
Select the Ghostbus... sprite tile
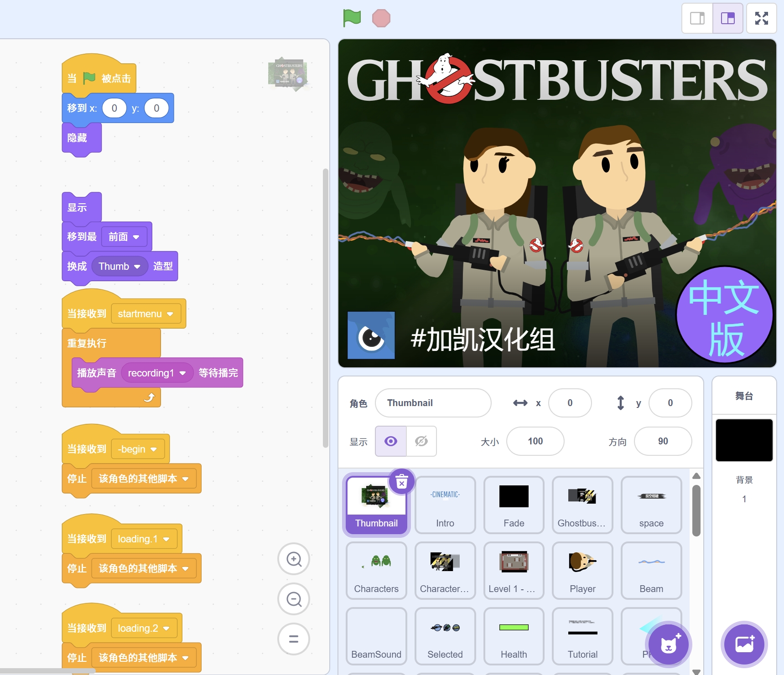tap(582, 505)
